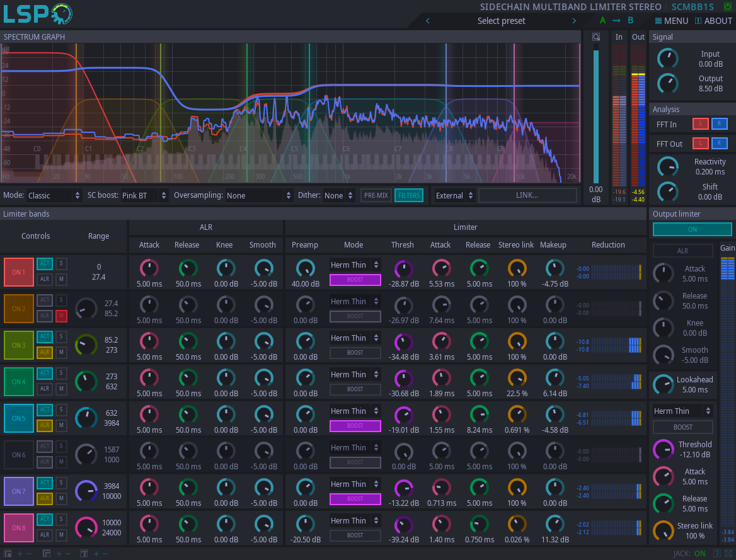
Task: Click the copy A to B arrow
Action: (616, 21)
